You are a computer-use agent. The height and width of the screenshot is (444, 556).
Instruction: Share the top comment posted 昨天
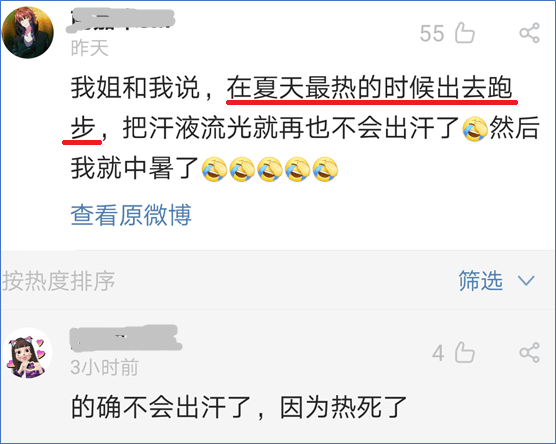point(529,33)
